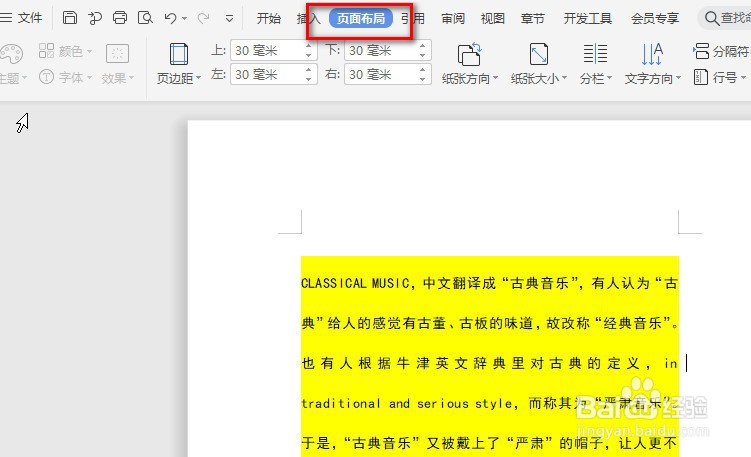This screenshot has width=751, height=457.
Task: Expand the Undo history dropdown arrow
Action: (184, 19)
